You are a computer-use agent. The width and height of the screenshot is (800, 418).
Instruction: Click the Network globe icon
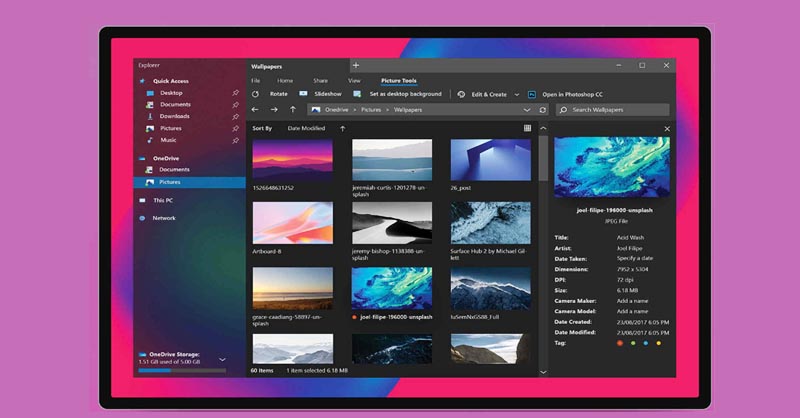pos(142,218)
